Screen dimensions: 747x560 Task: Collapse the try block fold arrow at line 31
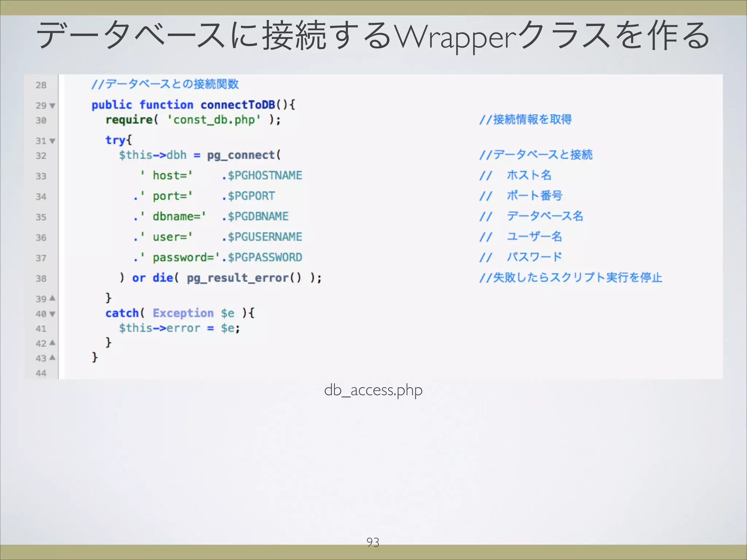[x=52, y=141]
